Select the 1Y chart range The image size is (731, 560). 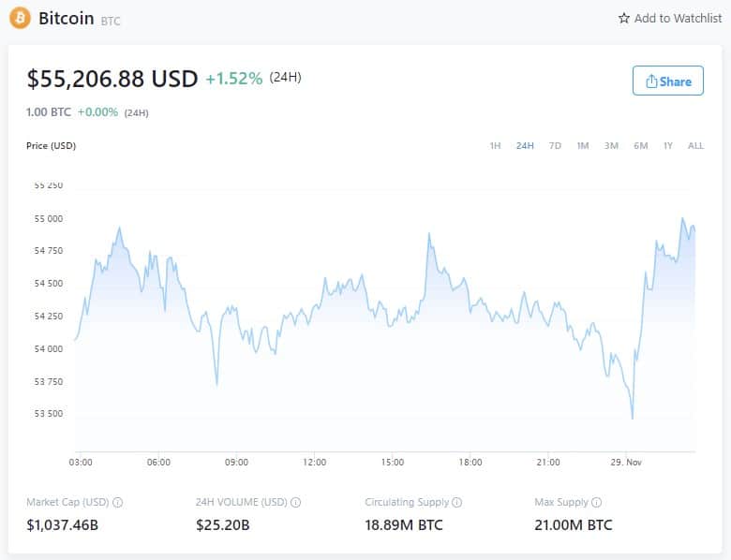tap(668, 146)
